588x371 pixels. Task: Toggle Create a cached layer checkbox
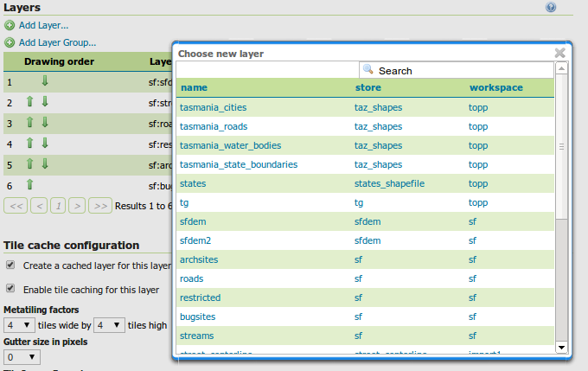click(10, 265)
